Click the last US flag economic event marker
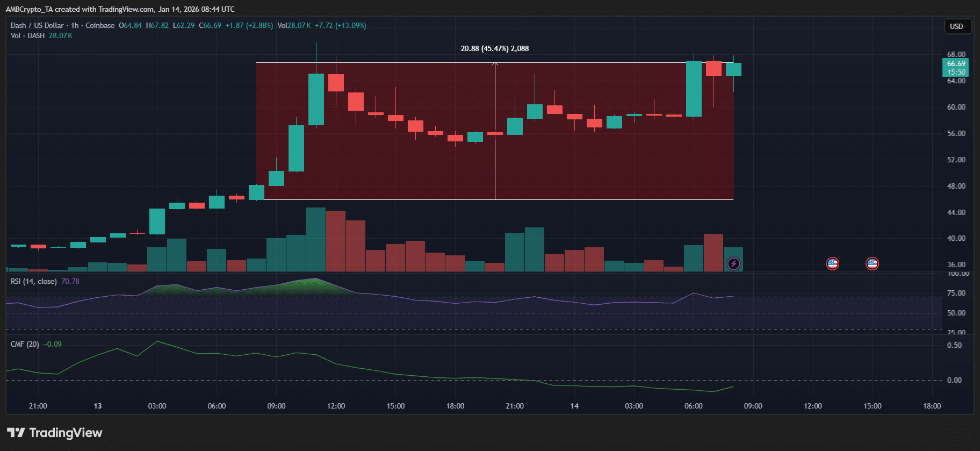The image size is (980, 451). click(x=872, y=263)
